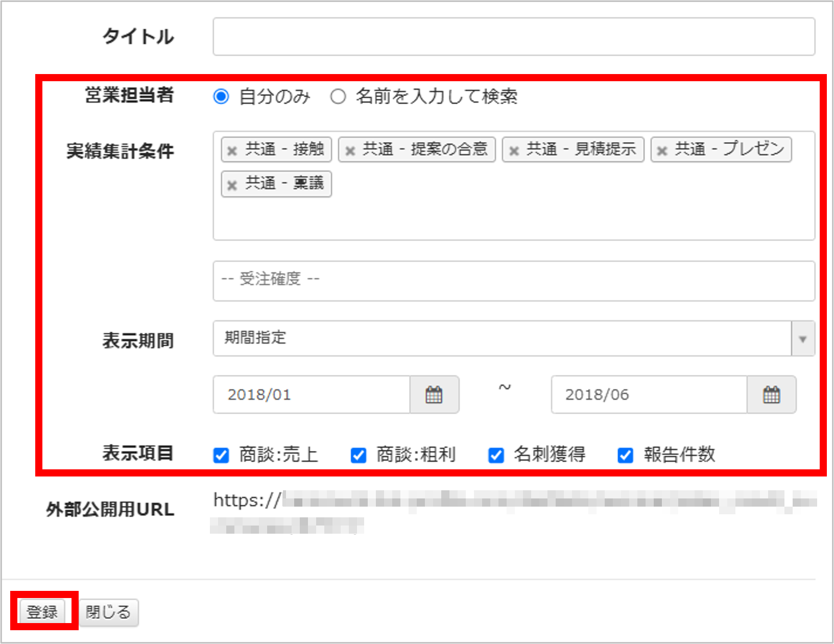834x644 pixels.
Task: Uncheck the 商談:粗利 checkbox
Action: [359, 455]
